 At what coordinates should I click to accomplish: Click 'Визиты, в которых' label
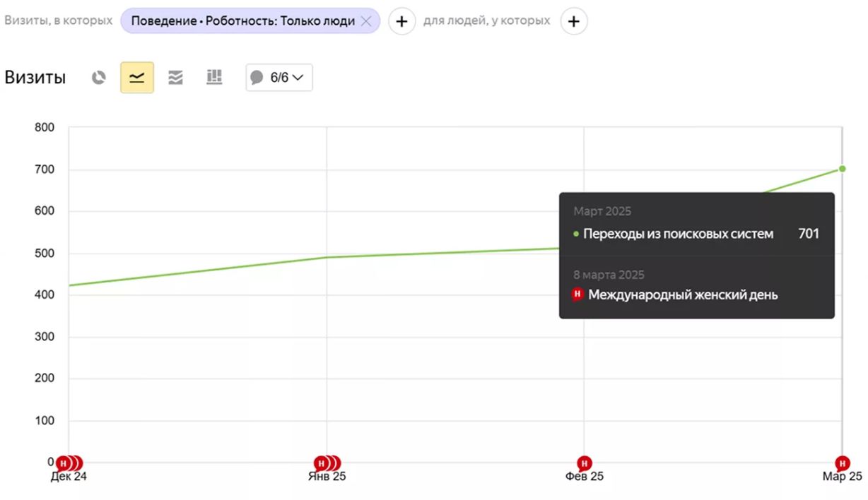[59, 20]
